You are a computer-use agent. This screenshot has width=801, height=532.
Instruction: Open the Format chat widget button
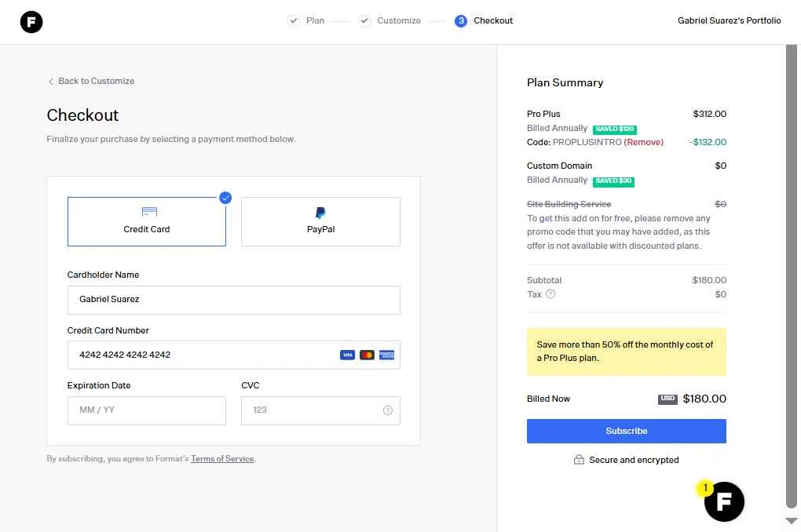coord(723,501)
